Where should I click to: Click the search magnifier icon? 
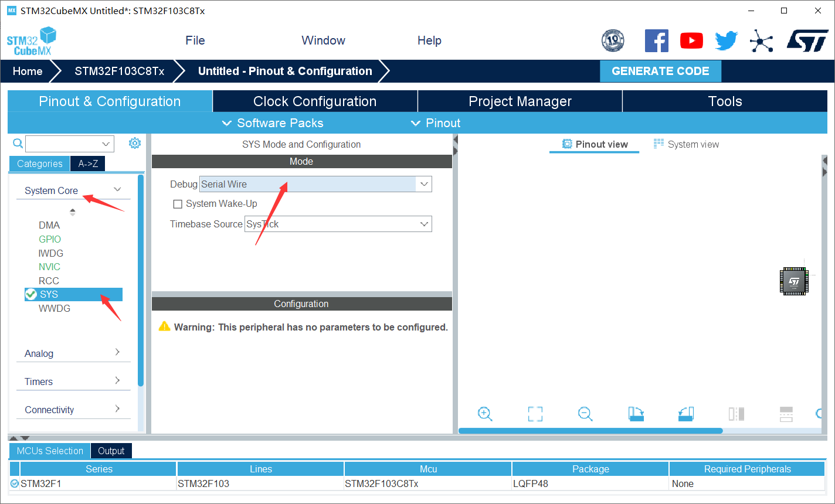[x=18, y=143]
